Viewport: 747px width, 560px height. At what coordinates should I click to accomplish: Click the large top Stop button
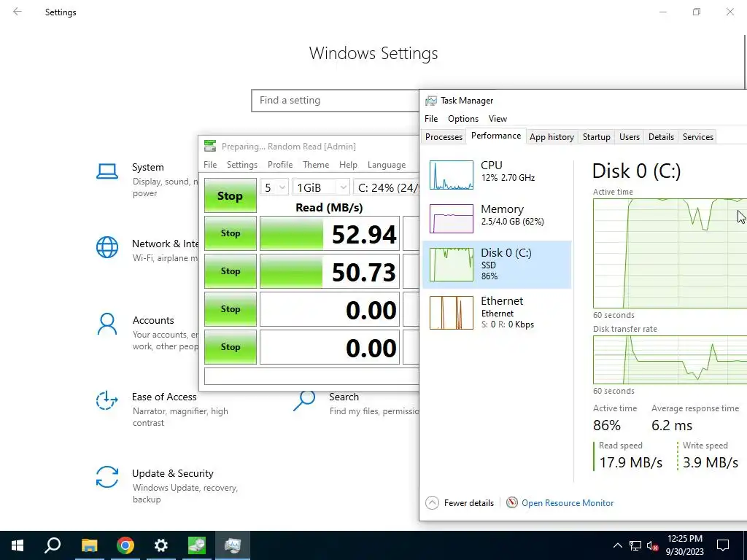pos(230,195)
